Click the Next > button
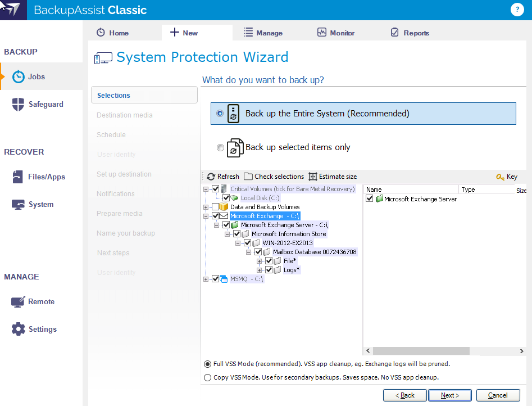This screenshot has height=406, width=532. pos(449,395)
